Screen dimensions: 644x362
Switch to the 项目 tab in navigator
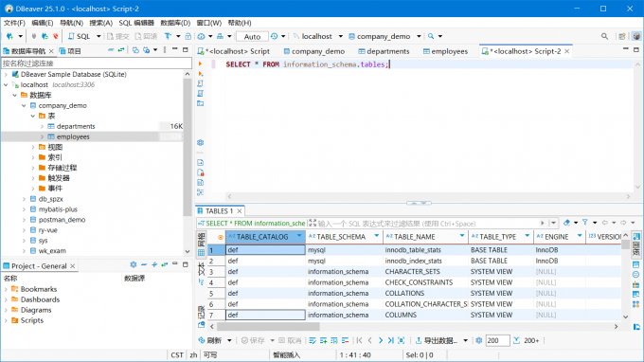(x=70, y=51)
